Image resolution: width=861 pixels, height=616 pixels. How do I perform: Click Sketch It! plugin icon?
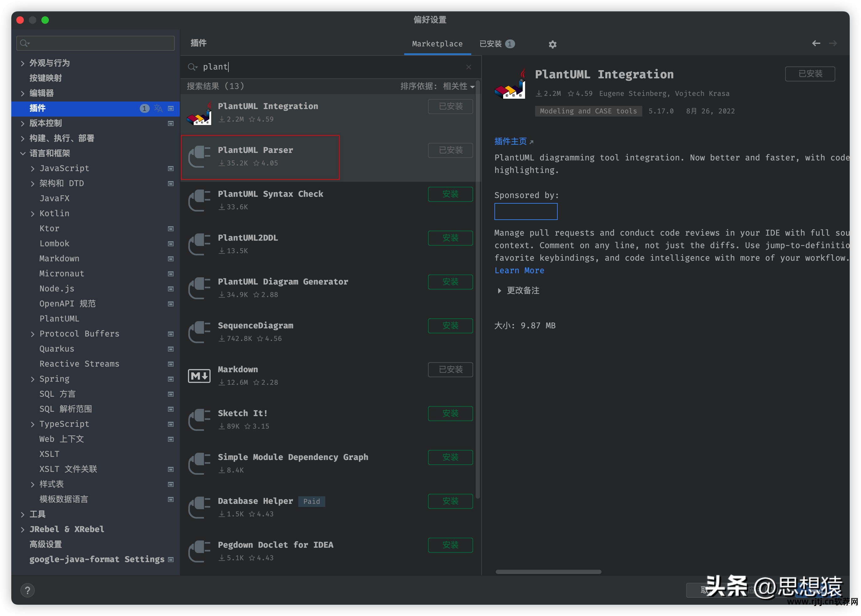199,420
